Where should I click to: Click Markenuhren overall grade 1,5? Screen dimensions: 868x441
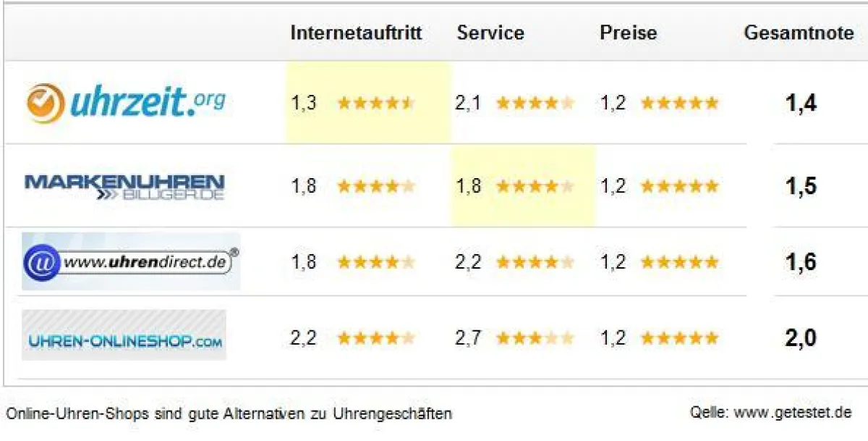[801, 186]
